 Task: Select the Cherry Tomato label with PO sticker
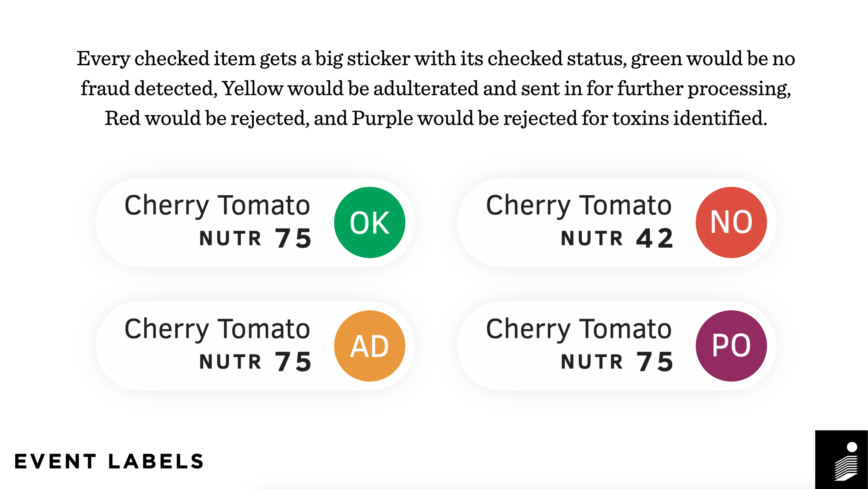(617, 346)
